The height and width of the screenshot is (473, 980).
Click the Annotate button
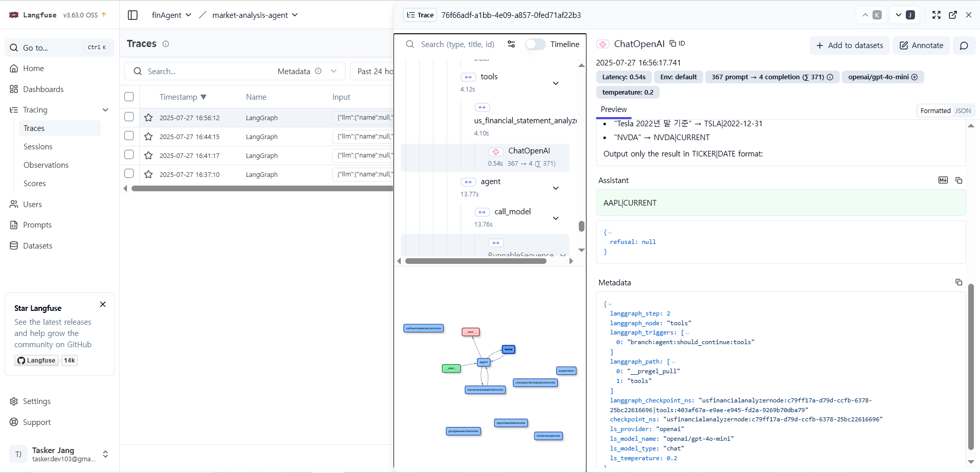(921, 46)
